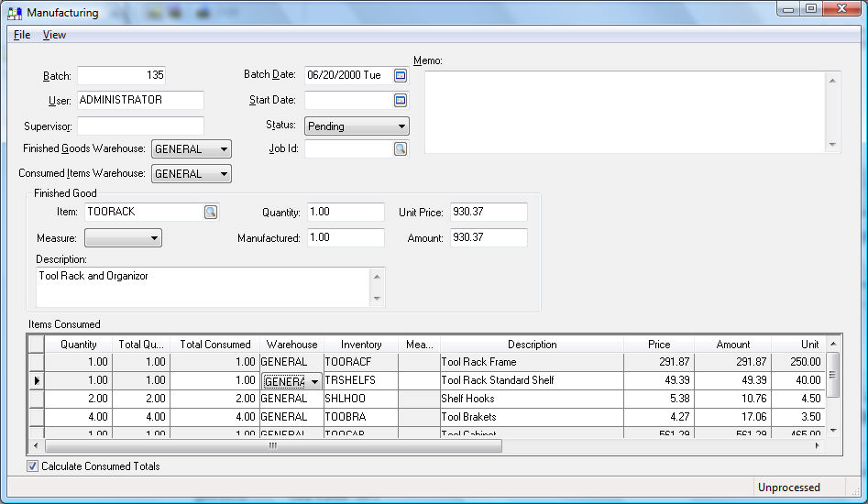The image size is (868, 504).
Task: Click the Amount field in Finished Good
Action: coord(489,237)
